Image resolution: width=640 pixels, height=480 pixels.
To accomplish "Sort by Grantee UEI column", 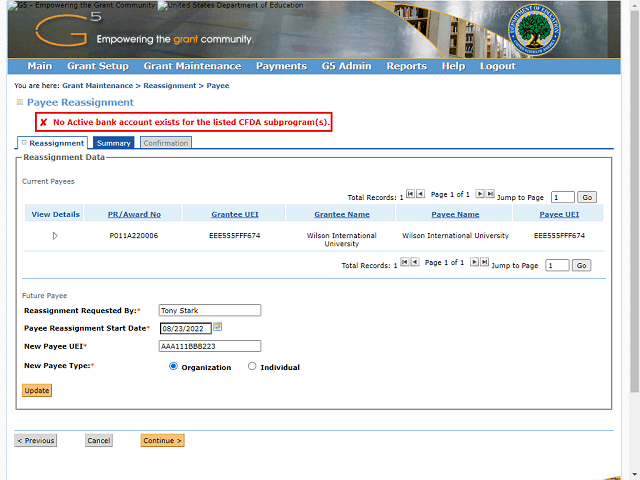I will [235, 214].
